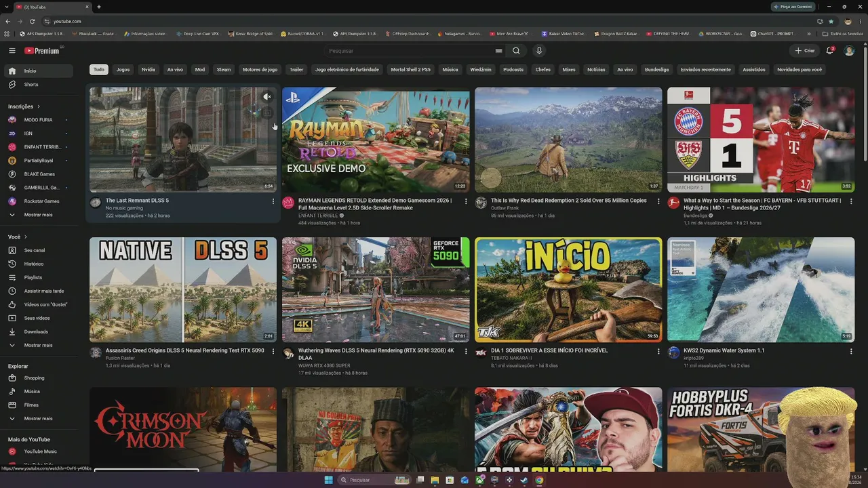
Task: Select the Jogos filter chip
Action: click(x=123, y=70)
